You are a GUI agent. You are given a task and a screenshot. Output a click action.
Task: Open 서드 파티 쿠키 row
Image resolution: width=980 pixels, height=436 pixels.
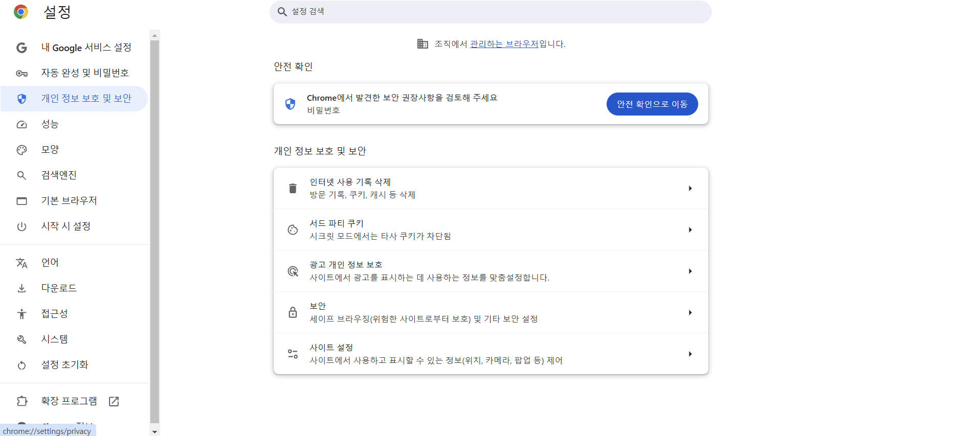pos(491,230)
